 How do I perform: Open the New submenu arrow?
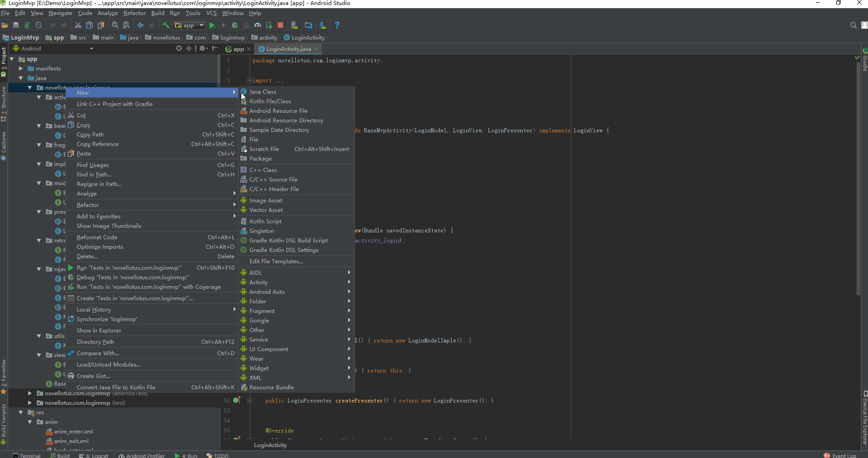(234, 92)
